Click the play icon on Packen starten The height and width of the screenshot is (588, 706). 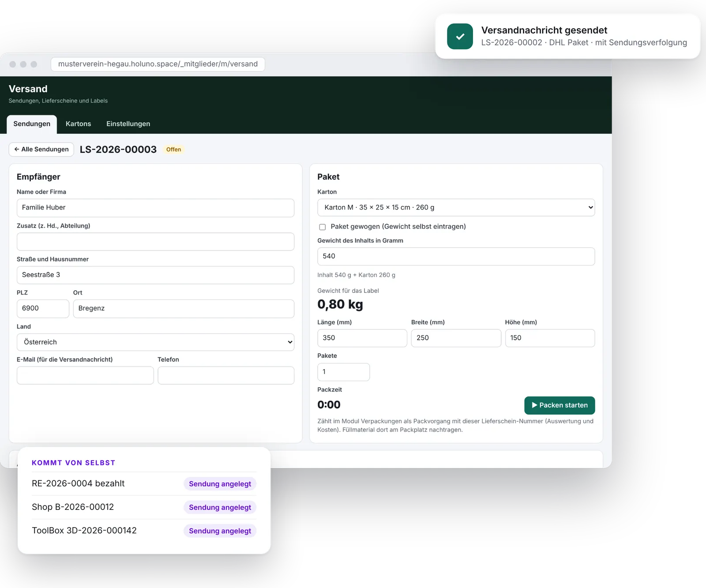(x=534, y=405)
